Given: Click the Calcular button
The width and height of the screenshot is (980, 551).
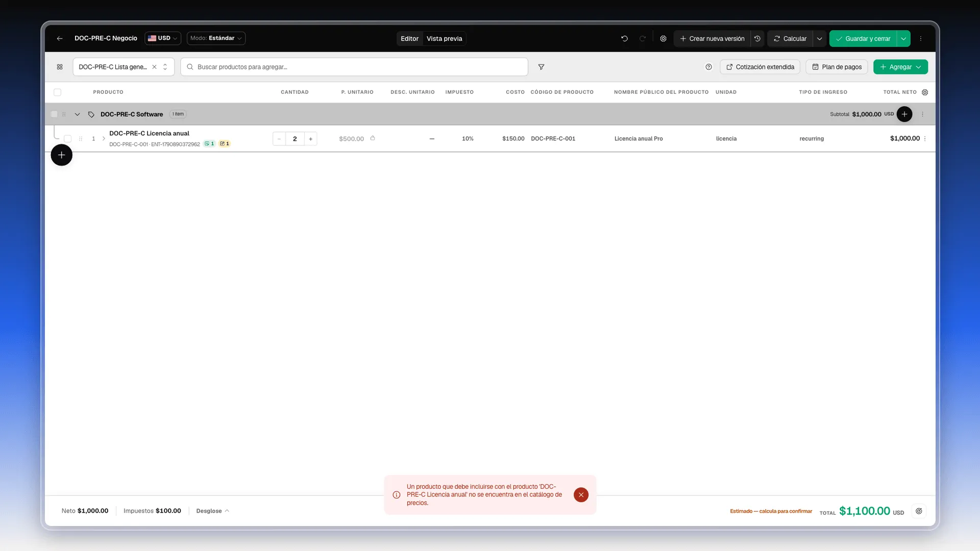Looking at the screenshot, I should click(x=790, y=38).
